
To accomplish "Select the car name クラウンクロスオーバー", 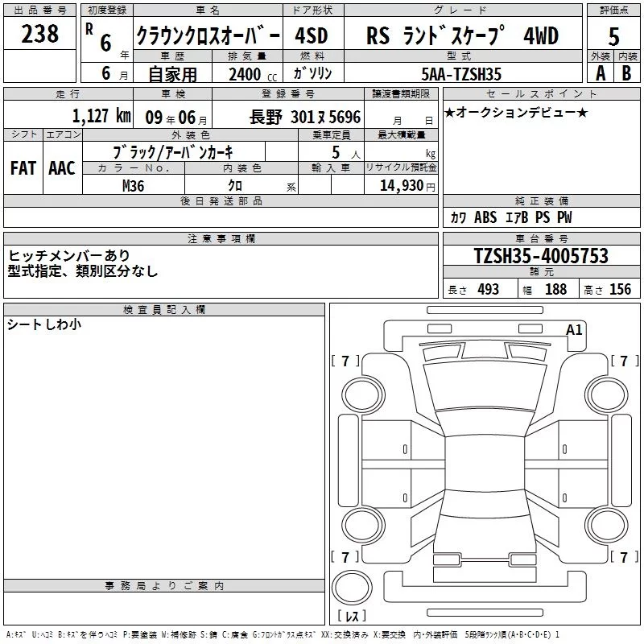I will pos(208,36).
